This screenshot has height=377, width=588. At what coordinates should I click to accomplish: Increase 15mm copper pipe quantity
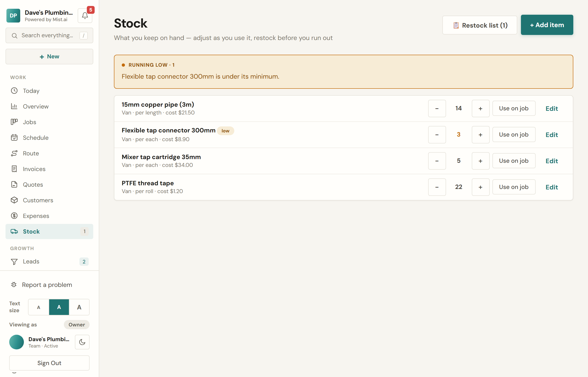pyautogui.click(x=480, y=109)
